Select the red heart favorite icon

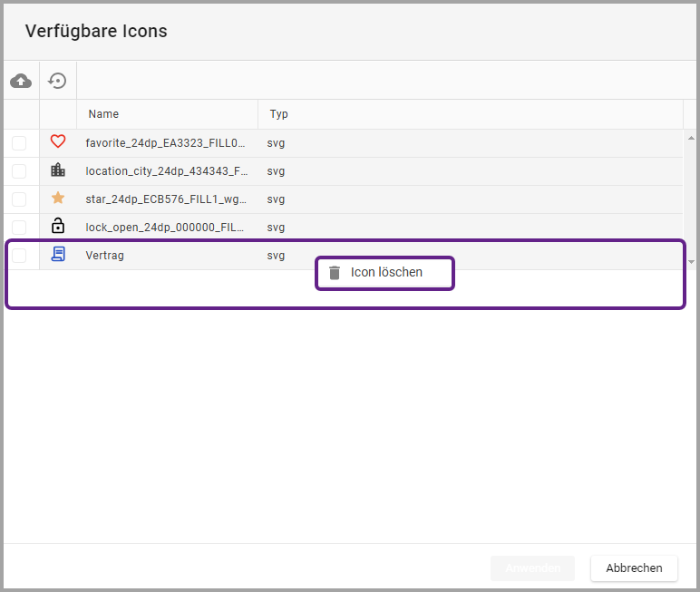click(x=58, y=142)
